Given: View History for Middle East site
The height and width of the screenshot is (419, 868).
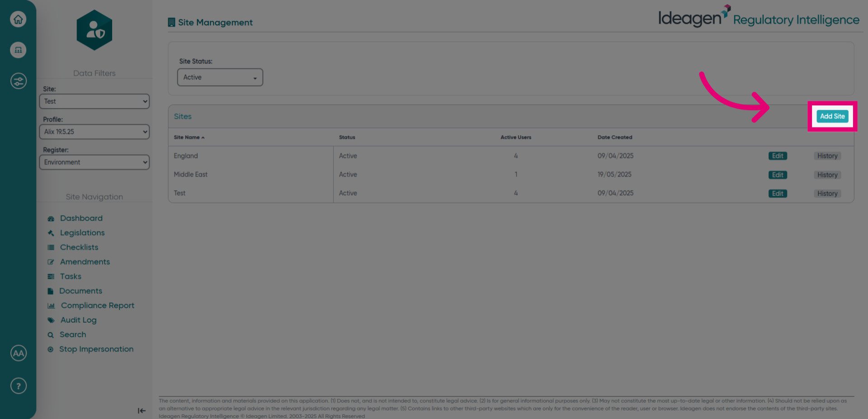Looking at the screenshot, I should [x=827, y=175].
